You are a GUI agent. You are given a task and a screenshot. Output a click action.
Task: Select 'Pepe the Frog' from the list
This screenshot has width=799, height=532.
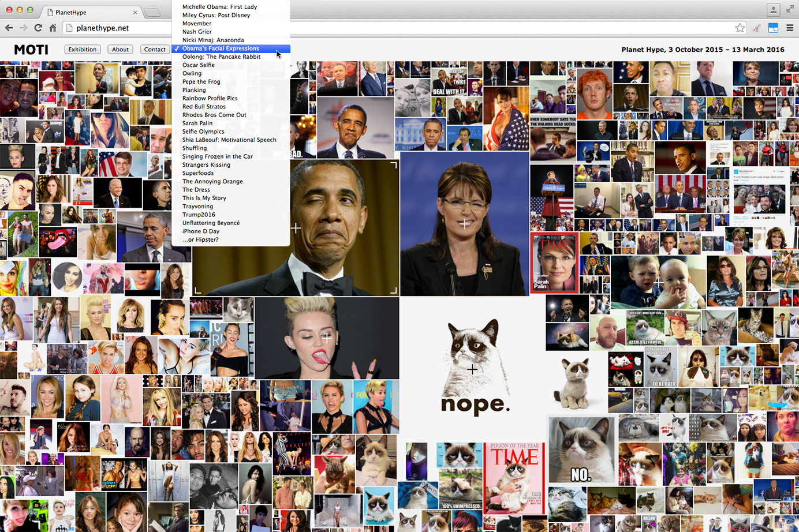(x=201, y=82)
